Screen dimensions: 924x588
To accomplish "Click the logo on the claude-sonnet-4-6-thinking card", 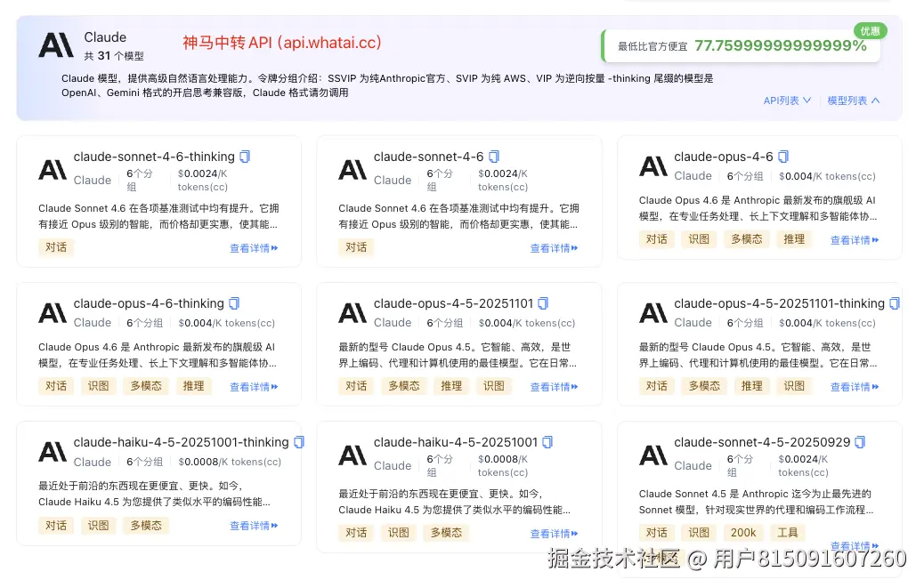I will click(x=53, y=170).
